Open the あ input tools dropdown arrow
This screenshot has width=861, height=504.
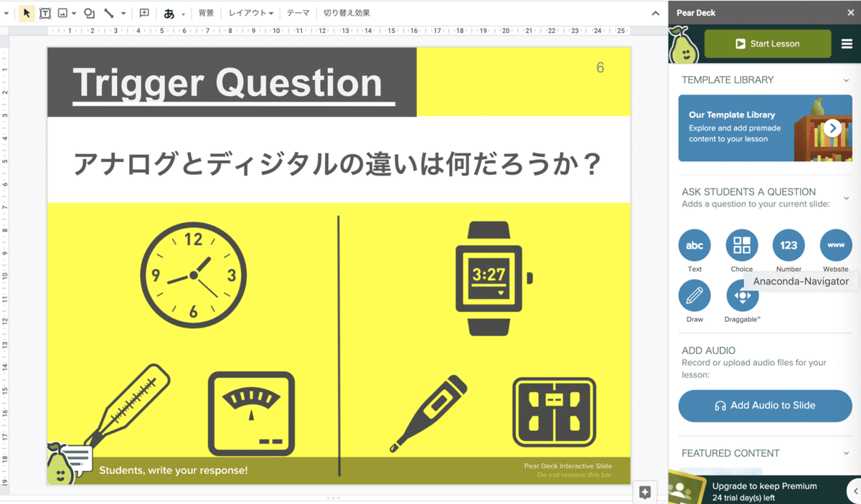click(x=183, y=14)
